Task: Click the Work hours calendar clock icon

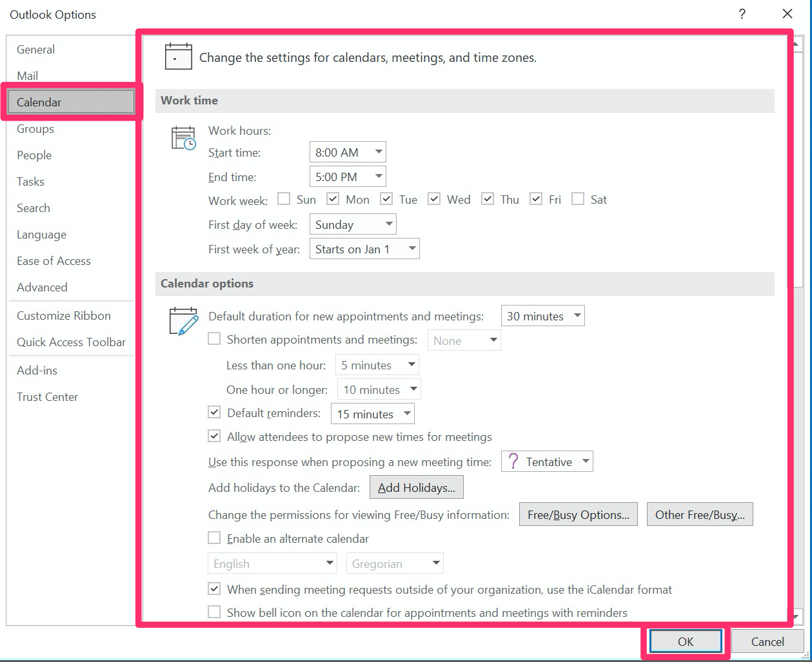Action: coord(183,138)
